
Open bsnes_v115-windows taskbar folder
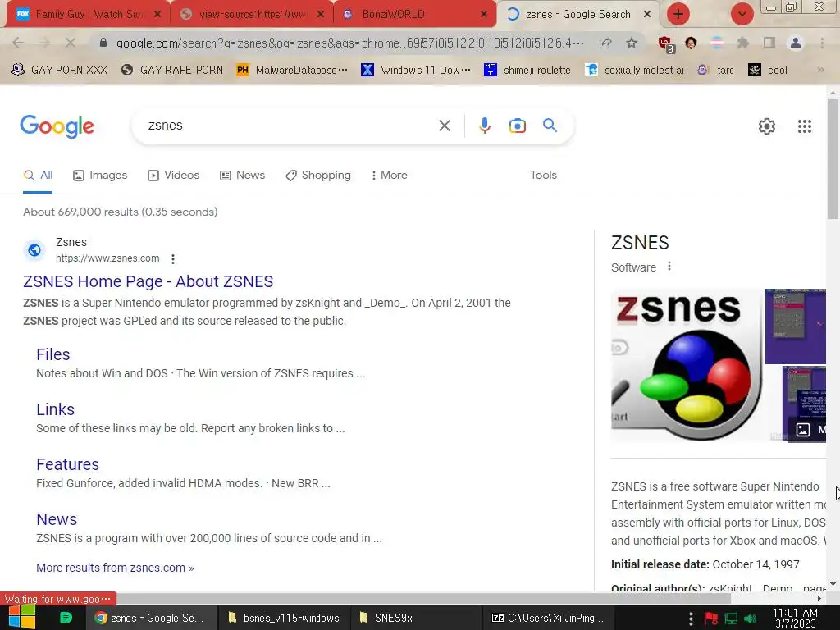pos(284,618)
